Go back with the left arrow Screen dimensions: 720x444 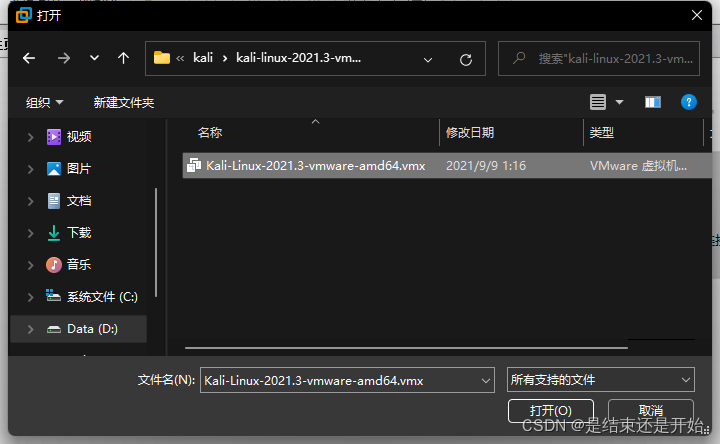click(x=29, y=58)
